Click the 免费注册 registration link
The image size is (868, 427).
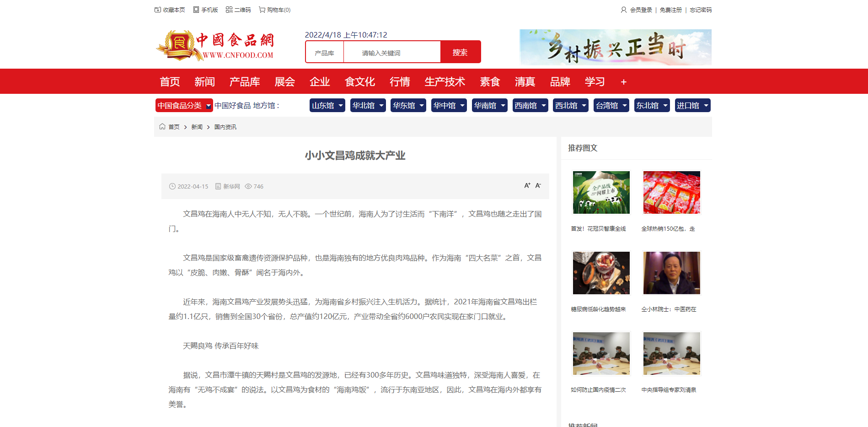click(670, 10)
